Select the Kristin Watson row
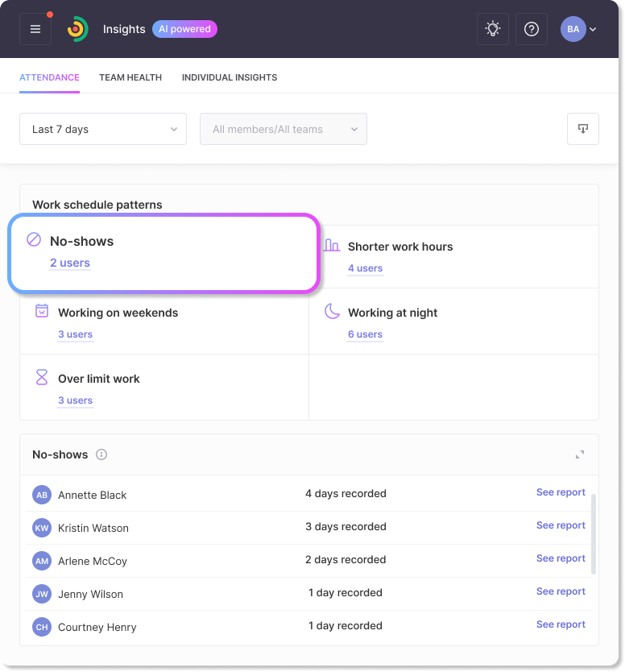The image size is (625, 672). 308,528
